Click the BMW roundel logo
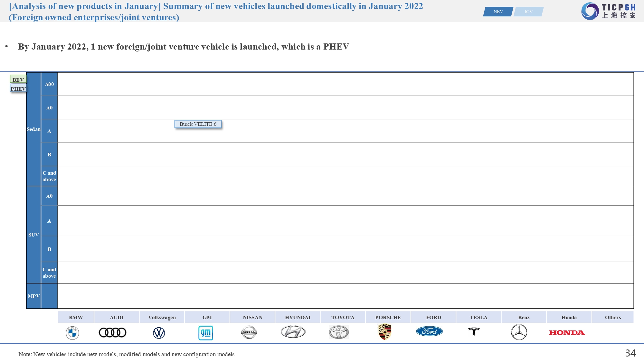644x362 pixels. point(72,333)
